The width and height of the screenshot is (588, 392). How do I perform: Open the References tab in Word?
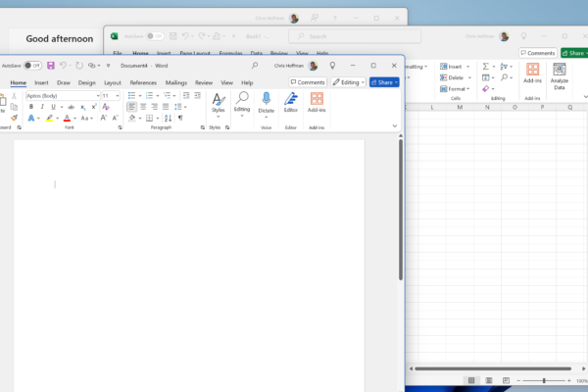[143, 83]
